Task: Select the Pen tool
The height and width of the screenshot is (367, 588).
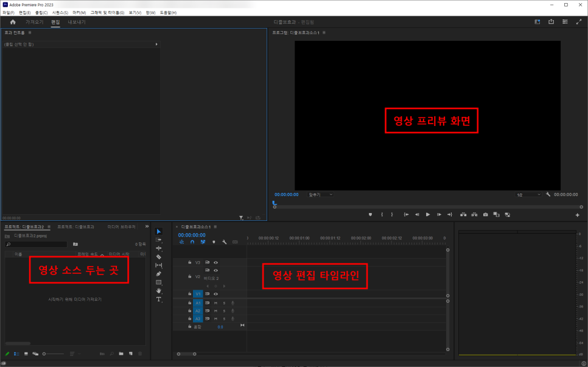Action: coord(159,274)
